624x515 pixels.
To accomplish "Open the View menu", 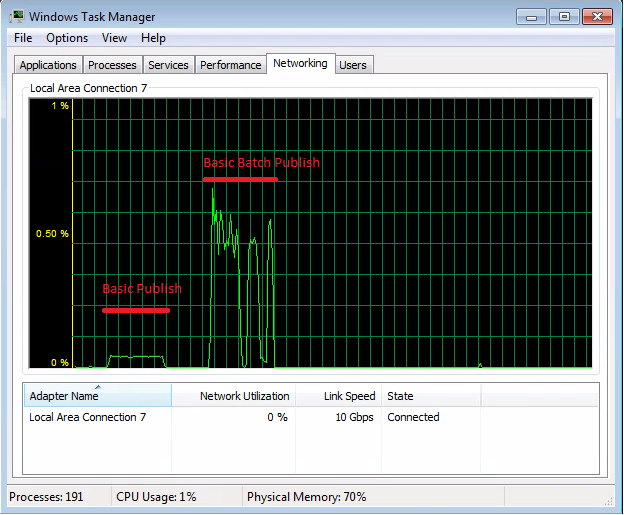I will coord(114,38).
